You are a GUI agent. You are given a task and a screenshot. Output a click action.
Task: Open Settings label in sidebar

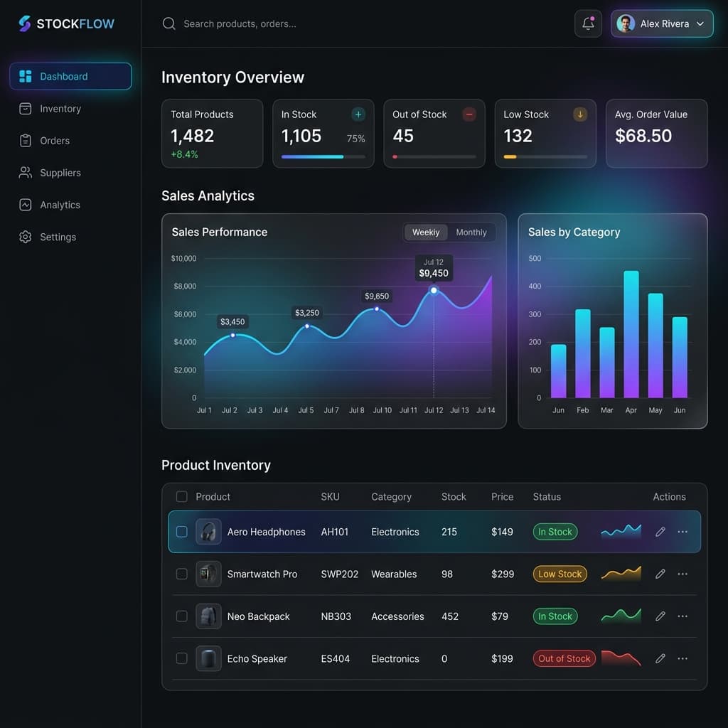coord(58,237)
